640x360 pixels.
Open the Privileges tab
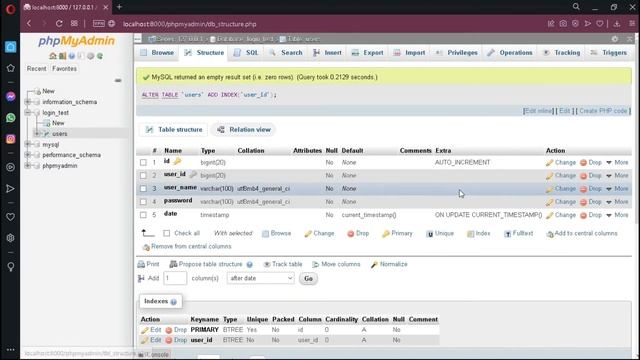[457, 53]
